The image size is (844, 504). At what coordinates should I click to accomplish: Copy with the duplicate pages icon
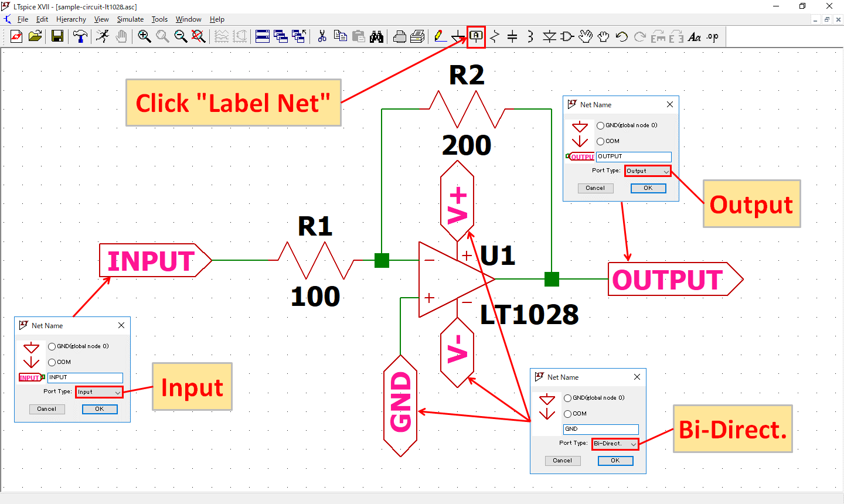[340, 36]
